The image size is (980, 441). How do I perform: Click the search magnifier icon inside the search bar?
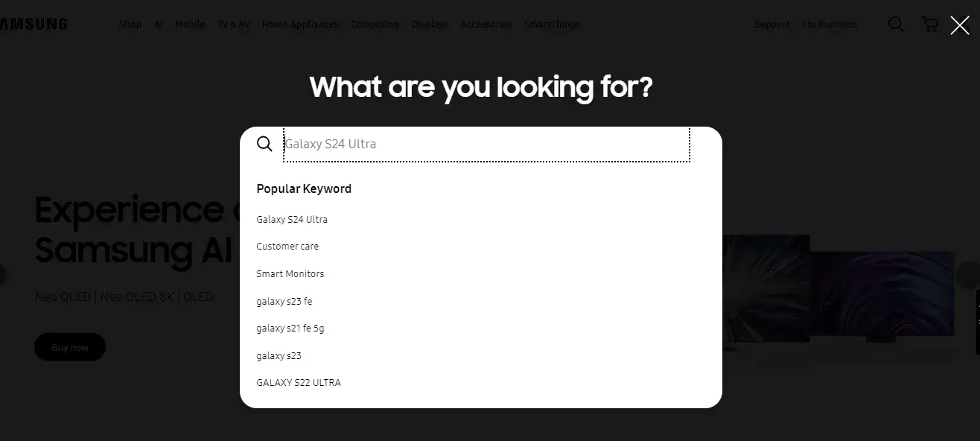(x=264, y=143)
